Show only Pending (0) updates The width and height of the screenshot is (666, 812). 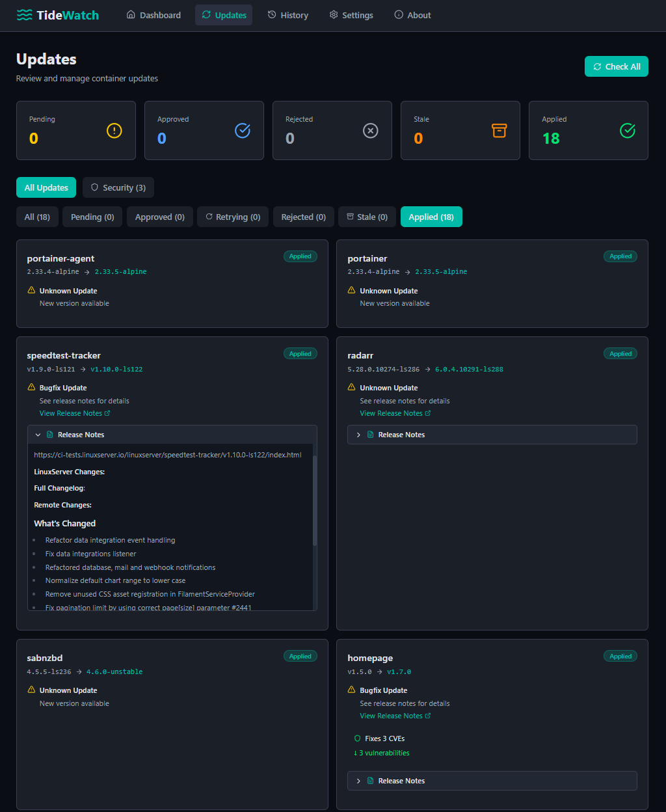tap(92, 217)
